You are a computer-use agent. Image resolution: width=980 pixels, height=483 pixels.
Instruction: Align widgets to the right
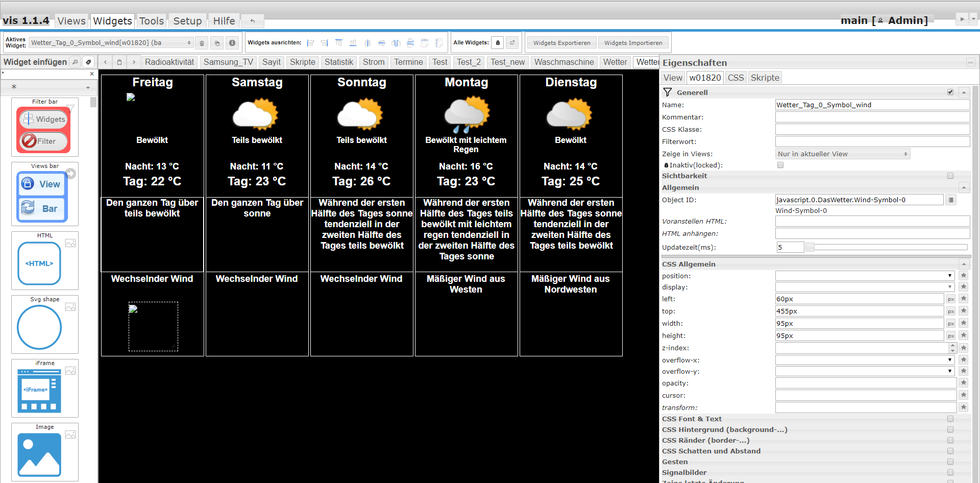click(x=325, y=43)
